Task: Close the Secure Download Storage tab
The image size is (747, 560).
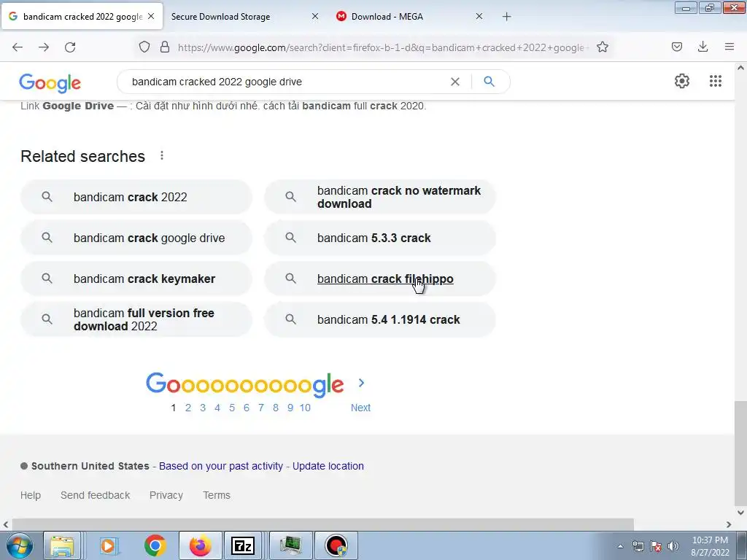Action: [315, 16]
